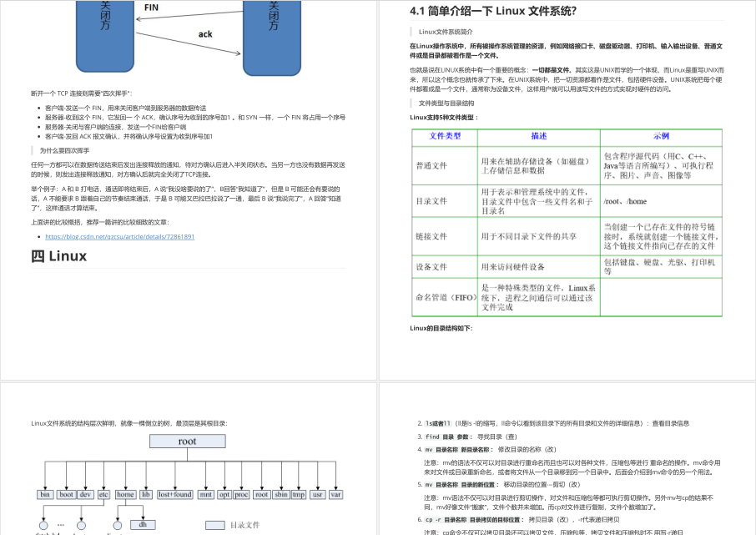Click the 'lib' directory node
The image size is (756, 535).
coord(145,494)
